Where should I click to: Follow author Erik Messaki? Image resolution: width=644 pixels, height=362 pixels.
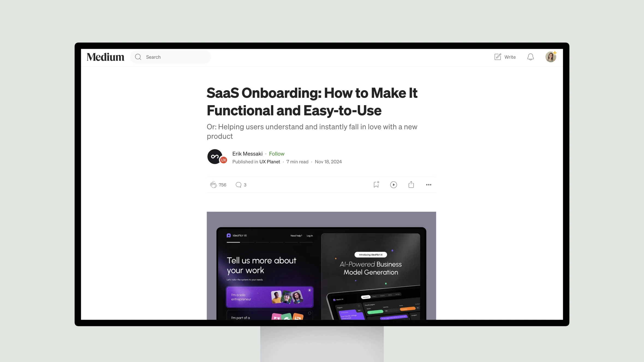(276, 153)
